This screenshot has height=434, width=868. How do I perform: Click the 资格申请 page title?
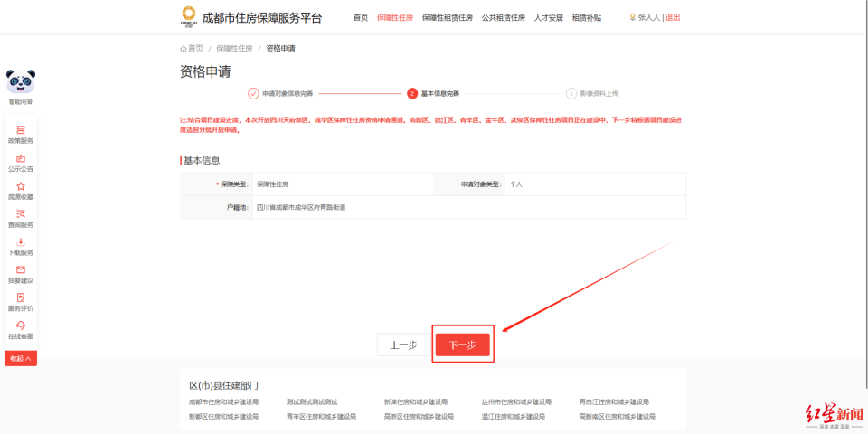[x=205, y=72]
